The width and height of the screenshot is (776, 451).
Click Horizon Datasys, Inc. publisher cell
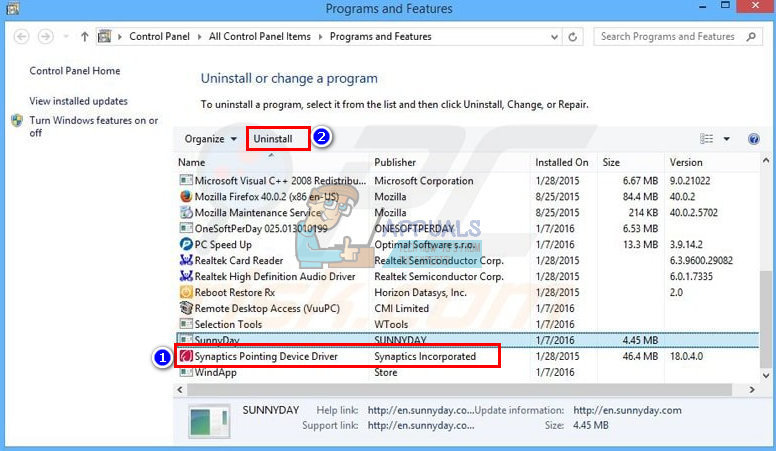point(420,293)
